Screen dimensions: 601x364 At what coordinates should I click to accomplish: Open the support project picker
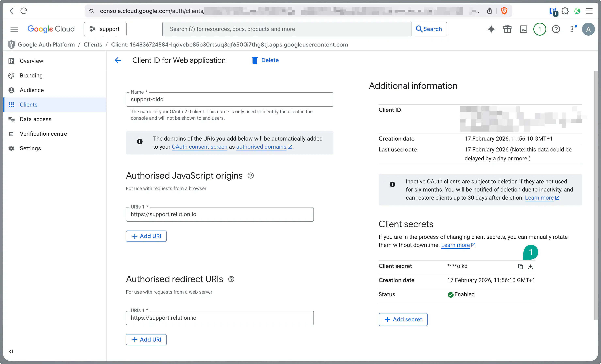point(105,29)
